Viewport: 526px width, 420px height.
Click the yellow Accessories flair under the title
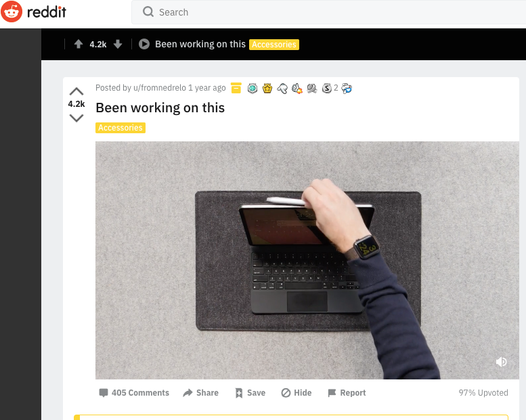point(120,128)
